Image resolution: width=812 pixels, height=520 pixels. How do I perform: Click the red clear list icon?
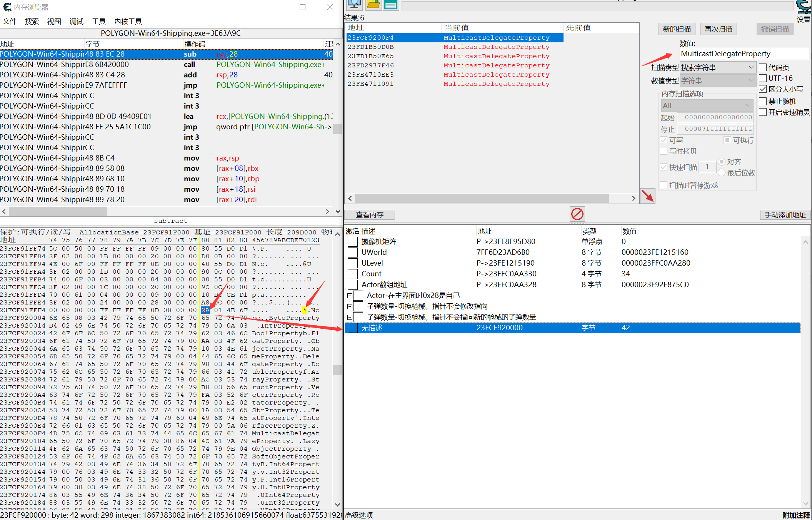coord(577,214)
